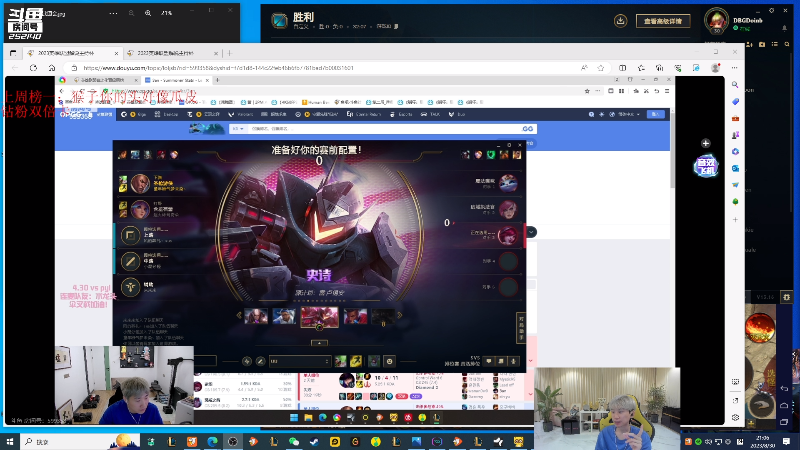Image resolution: width=800 pixels, height=450 pixels.
Task: Open Esports tab in OP.GG nav
Action: pos(401,114)
